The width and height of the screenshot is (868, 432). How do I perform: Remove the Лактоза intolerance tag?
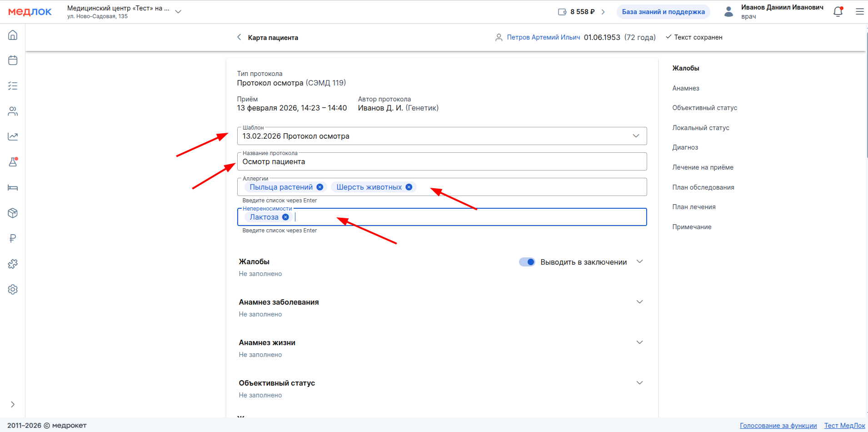coord(285,217)
